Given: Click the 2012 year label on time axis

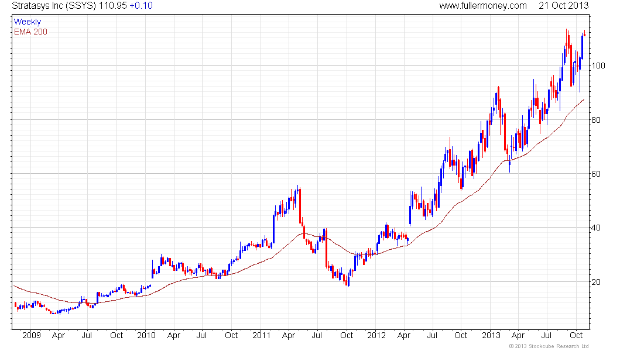Looking at the screenshot, I should coord(376,335).
